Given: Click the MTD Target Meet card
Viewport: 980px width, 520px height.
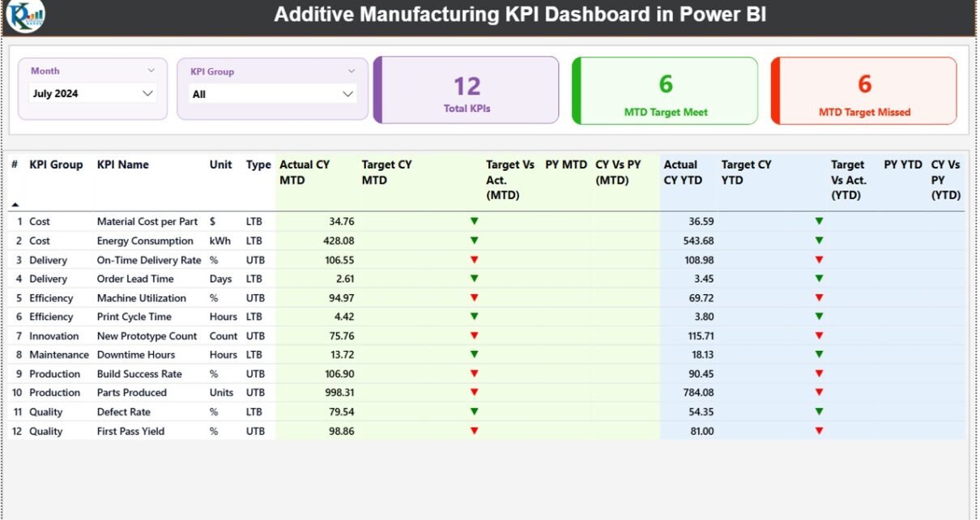Looking at the screenshot, I should pyautogui.click(x=665, y=91).
